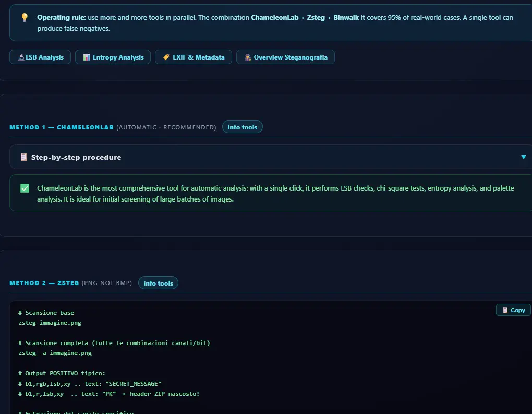Click 'ChameleonLab + Zsteg + Binwalk' bold text
The image size is (532, 414).
pyautogui.click(x=305, y=17)
